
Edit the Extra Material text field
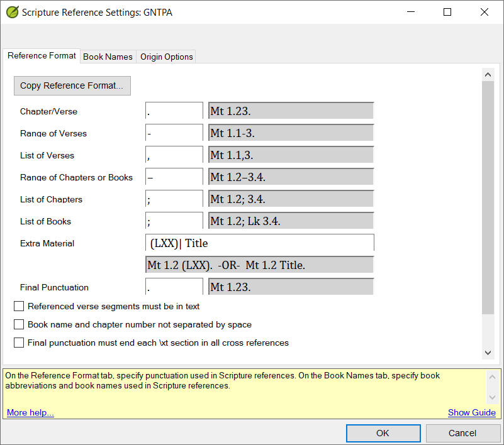tap(260, 243)
